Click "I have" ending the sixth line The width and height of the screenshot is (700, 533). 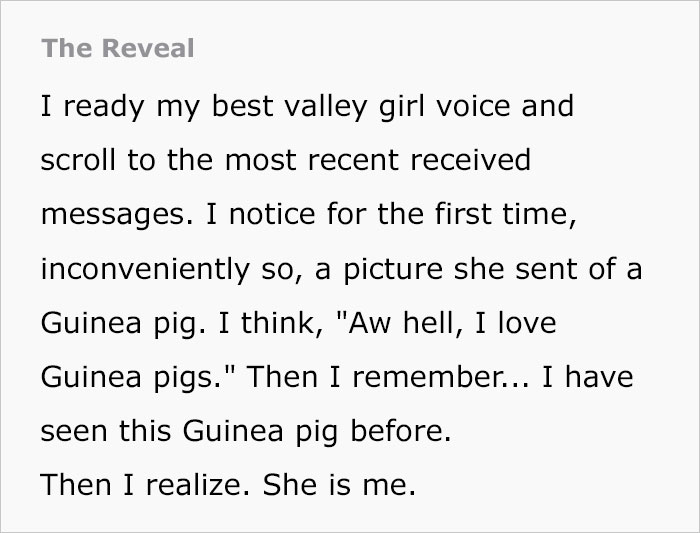pos(591,378)
